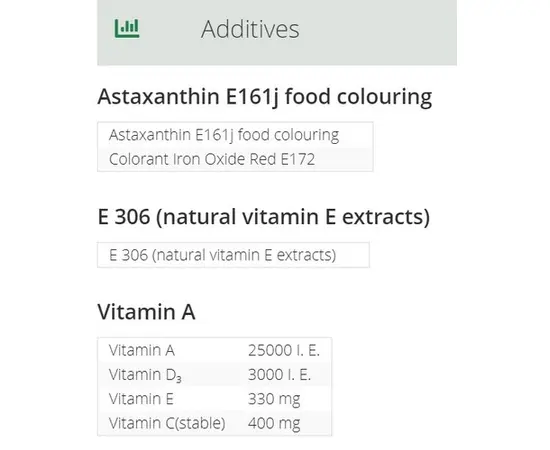Click the 400 mg value
This screenshot has height=450, width=550.
pyautogui.click(x=274, y=423)
